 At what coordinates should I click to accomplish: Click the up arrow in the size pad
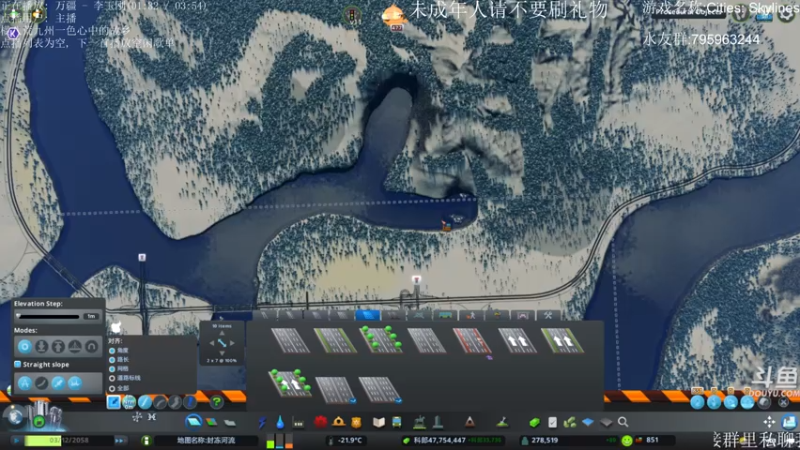[222, 333]
